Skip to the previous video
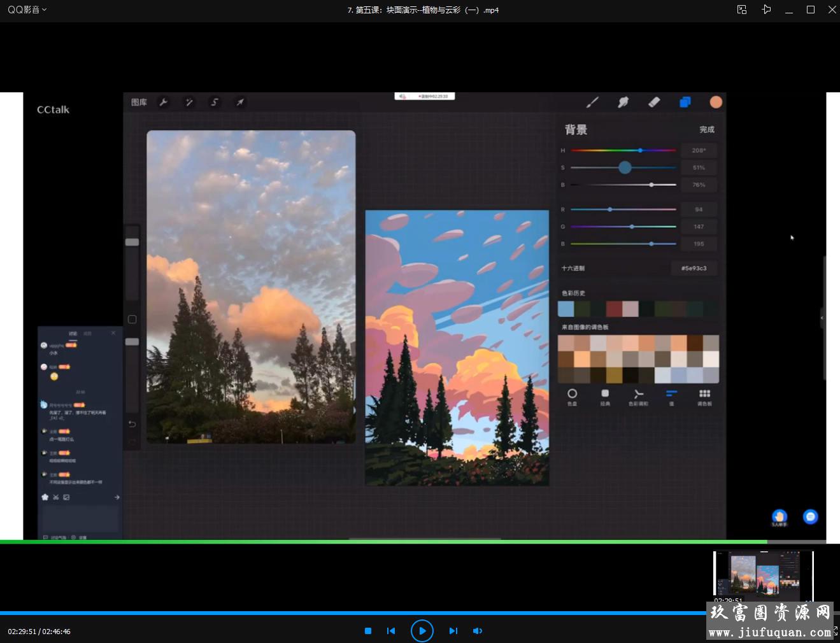 pyautogui.click(x=391, y=631)
